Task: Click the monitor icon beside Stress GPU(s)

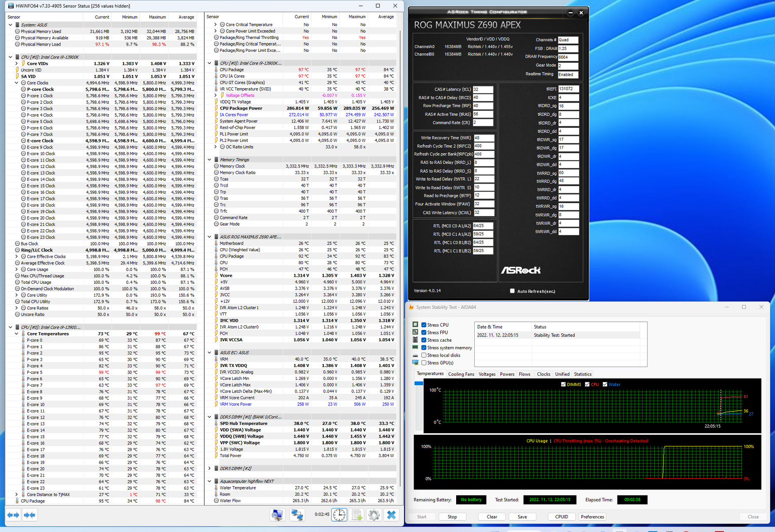Action: click(x=415, y=362)
